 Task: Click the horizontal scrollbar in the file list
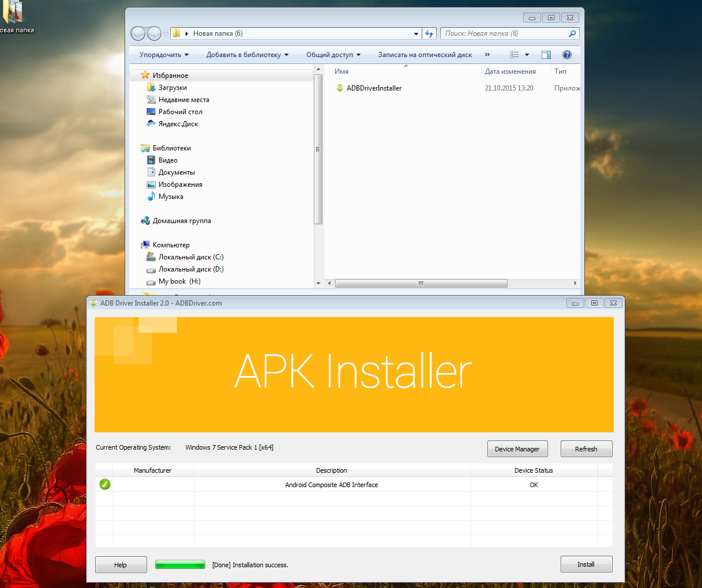(x=421, y=283)
